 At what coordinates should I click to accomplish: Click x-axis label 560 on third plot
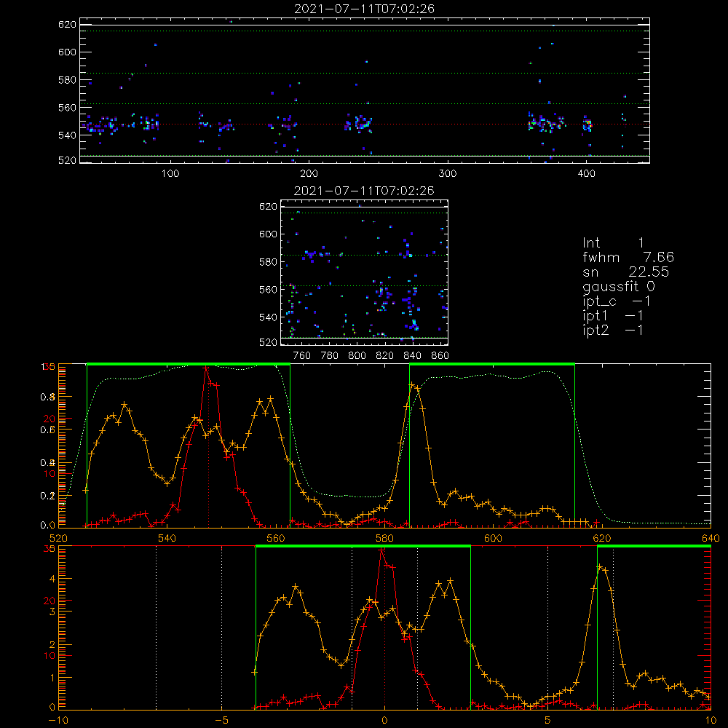coord(276,538)
